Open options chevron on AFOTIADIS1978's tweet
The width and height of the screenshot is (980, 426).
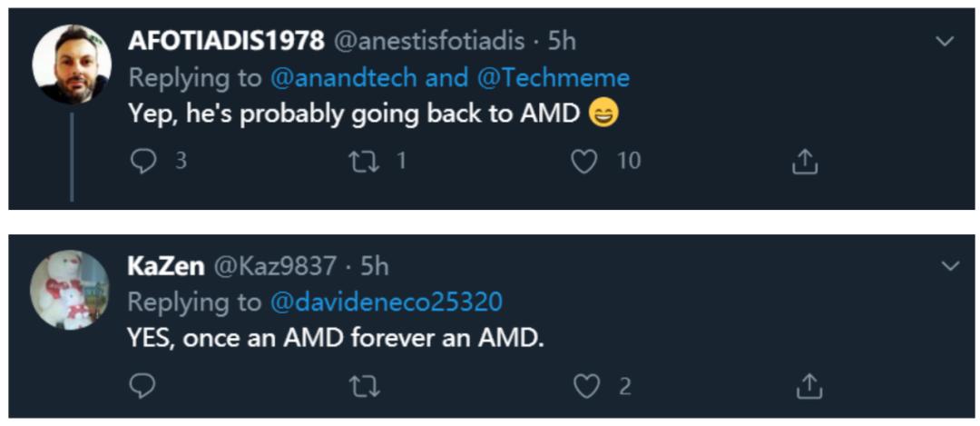coord(945,41)
